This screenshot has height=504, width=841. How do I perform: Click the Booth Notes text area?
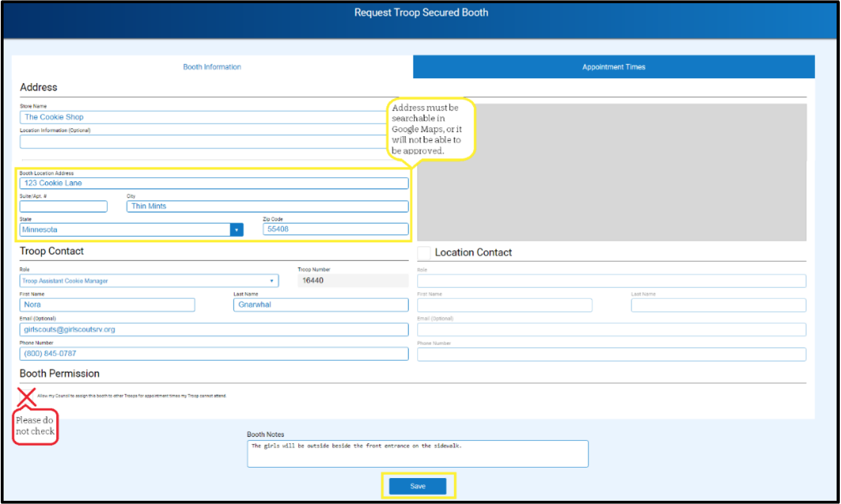click(418, 454)
